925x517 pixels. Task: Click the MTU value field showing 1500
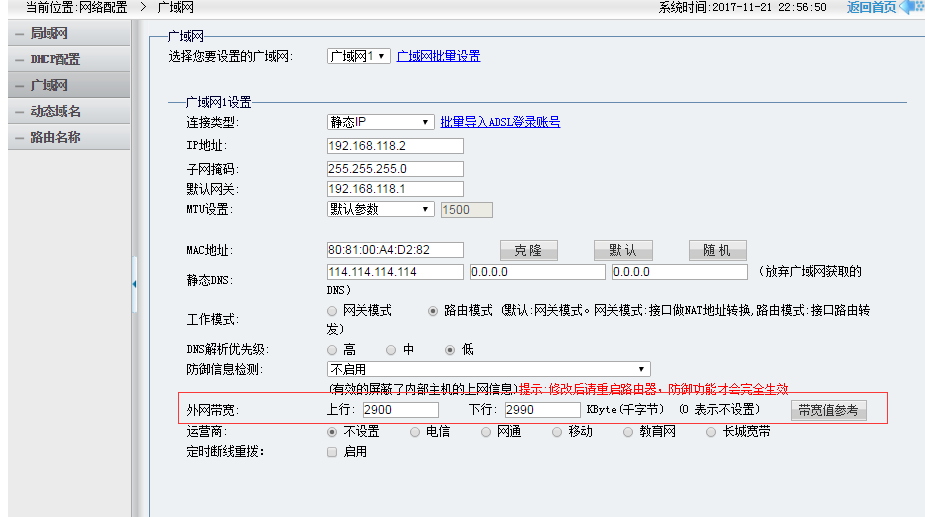(x=467, y=210)
